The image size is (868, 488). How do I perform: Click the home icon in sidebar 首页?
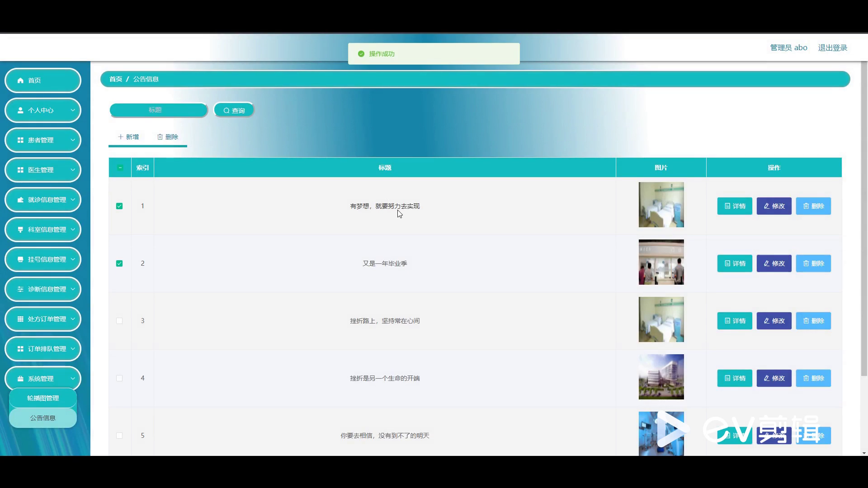(20, 80)
